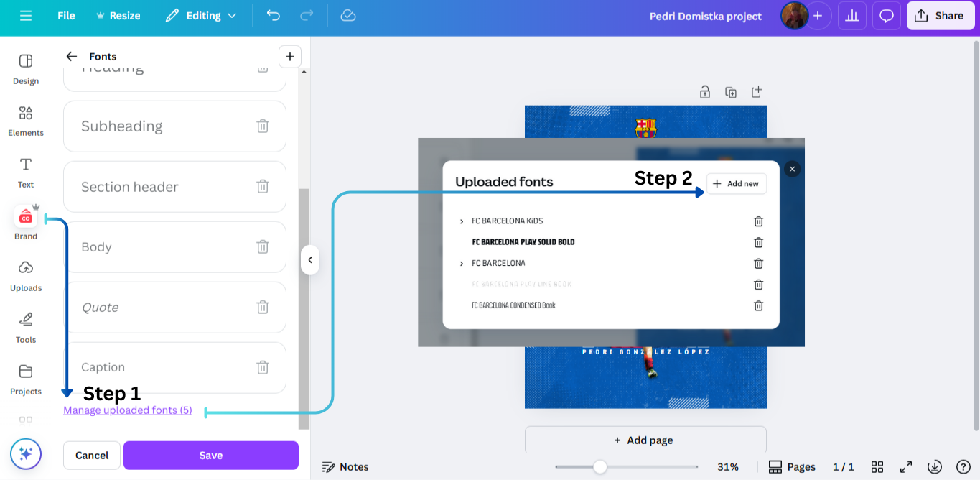Open the File menu
This screenshot has width=980, height=480.
coord(66,16)
